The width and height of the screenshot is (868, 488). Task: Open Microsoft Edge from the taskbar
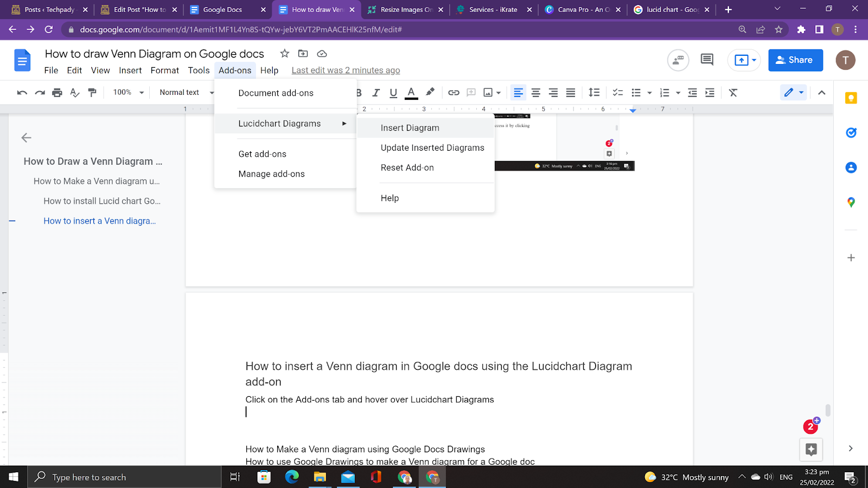[x=292, y=477]
